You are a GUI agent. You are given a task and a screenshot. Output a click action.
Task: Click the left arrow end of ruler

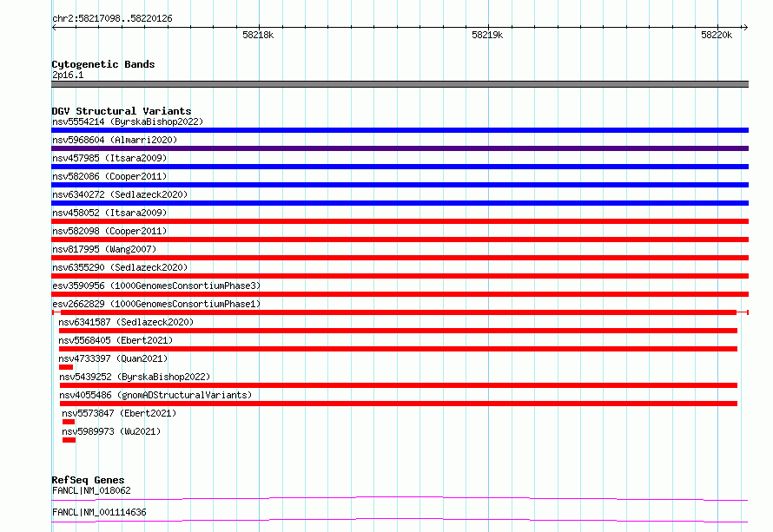[x=54, y=28]
